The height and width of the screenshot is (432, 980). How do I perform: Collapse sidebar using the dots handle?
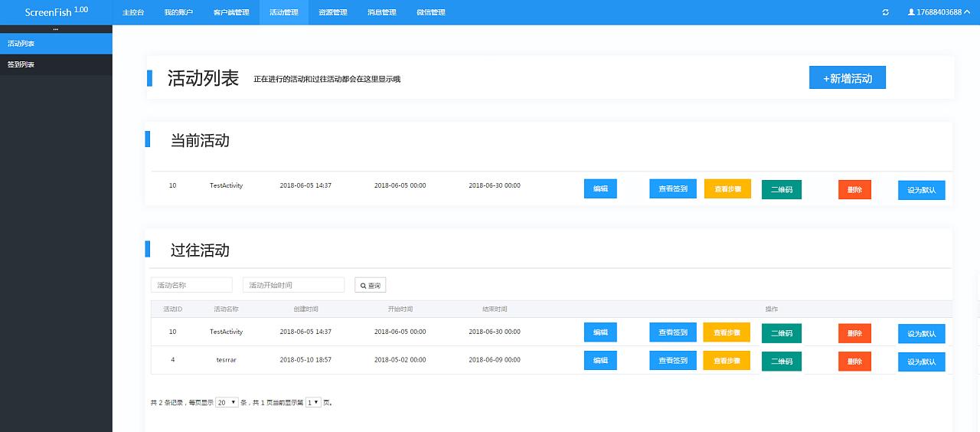coord(55,29)
